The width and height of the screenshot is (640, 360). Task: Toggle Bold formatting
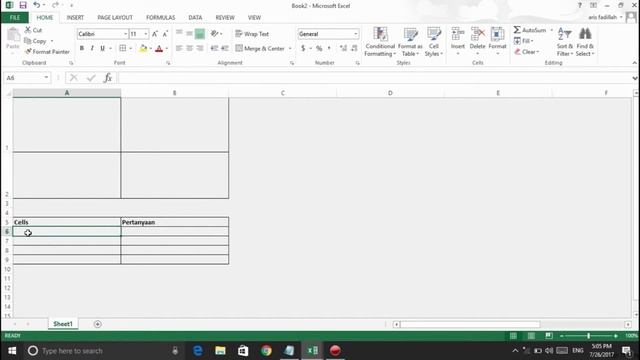tap(82, 48)
